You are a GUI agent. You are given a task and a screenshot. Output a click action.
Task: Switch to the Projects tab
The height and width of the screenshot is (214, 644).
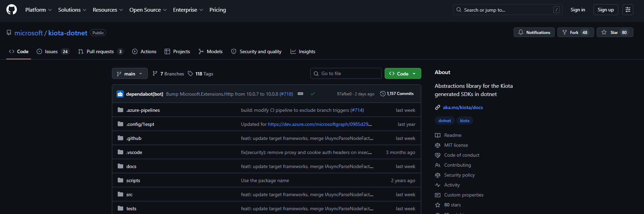click(x=177, y=51)
